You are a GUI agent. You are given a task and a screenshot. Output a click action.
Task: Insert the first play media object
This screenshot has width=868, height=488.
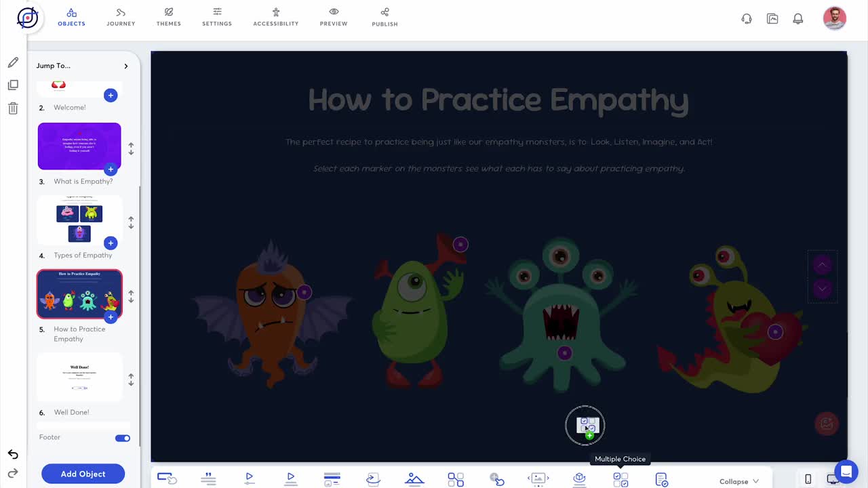coord(250,479)
